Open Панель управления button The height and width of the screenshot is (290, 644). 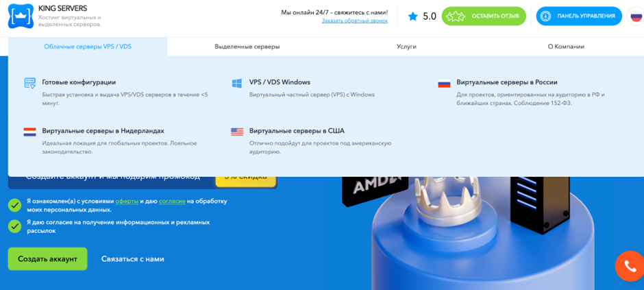[579, 16]
